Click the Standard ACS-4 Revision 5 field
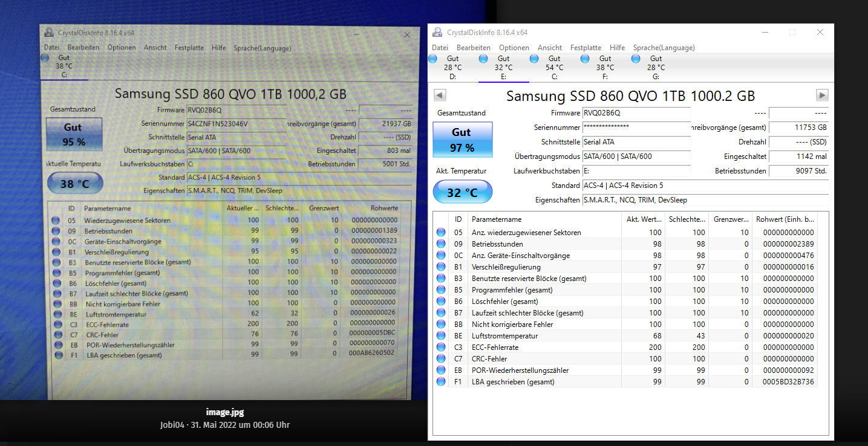This screenshot has height=446, width=868. click(x=705, y=186)
